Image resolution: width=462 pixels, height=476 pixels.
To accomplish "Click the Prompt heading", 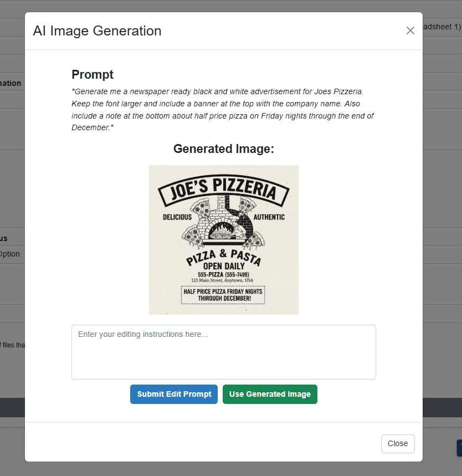I will [x=93, y=74].
